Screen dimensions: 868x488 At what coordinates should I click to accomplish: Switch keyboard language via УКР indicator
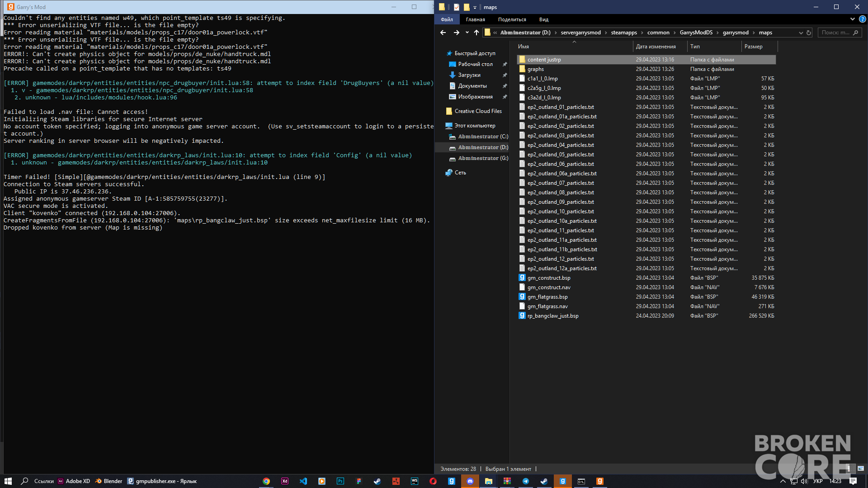pos(818,481)
